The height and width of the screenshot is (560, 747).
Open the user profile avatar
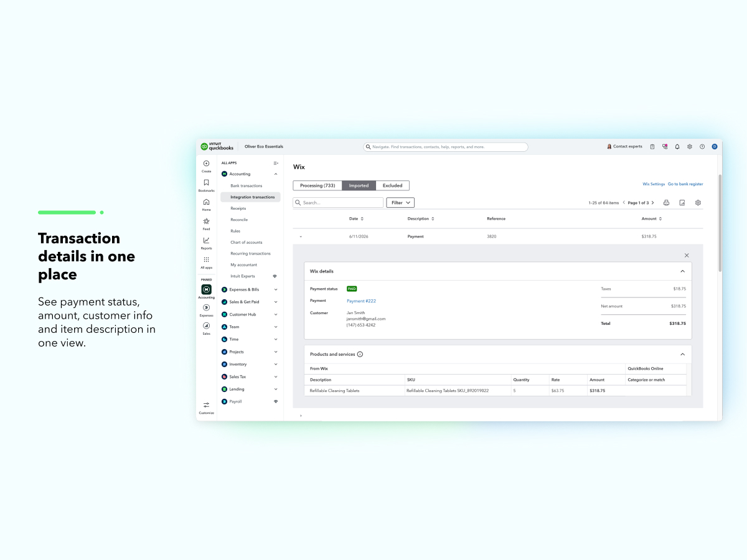coord(715,147)
